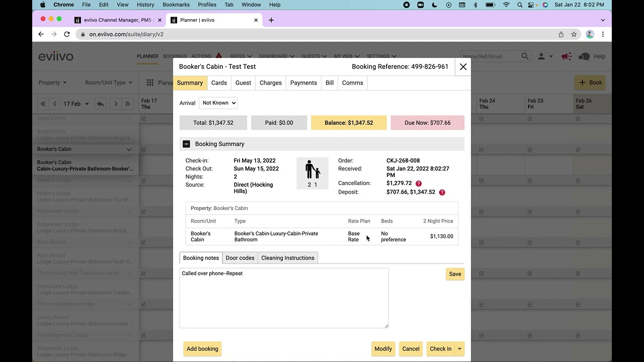The height and width of the screenshot is (362, 644).
Task: Switch to the Cards tab
Action: point(219,83)
